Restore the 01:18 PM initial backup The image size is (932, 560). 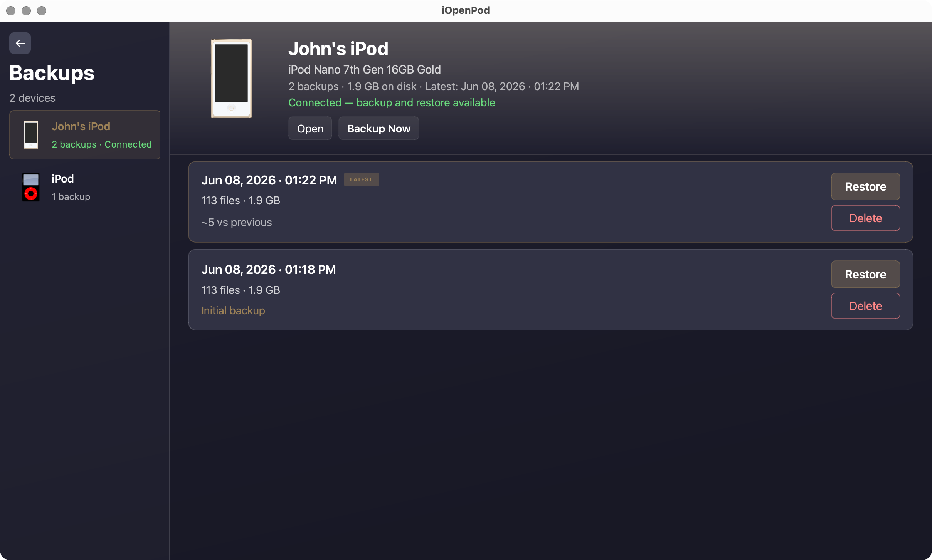(x=865, y=274)
